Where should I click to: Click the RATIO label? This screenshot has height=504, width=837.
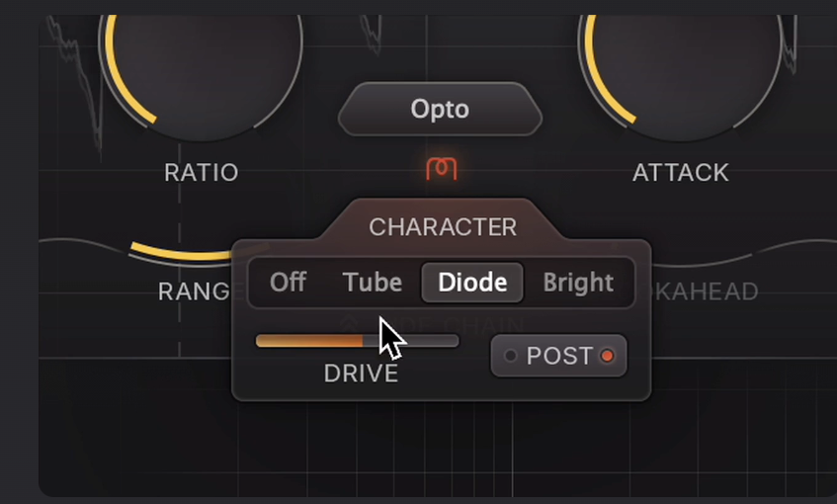[202, 173]
